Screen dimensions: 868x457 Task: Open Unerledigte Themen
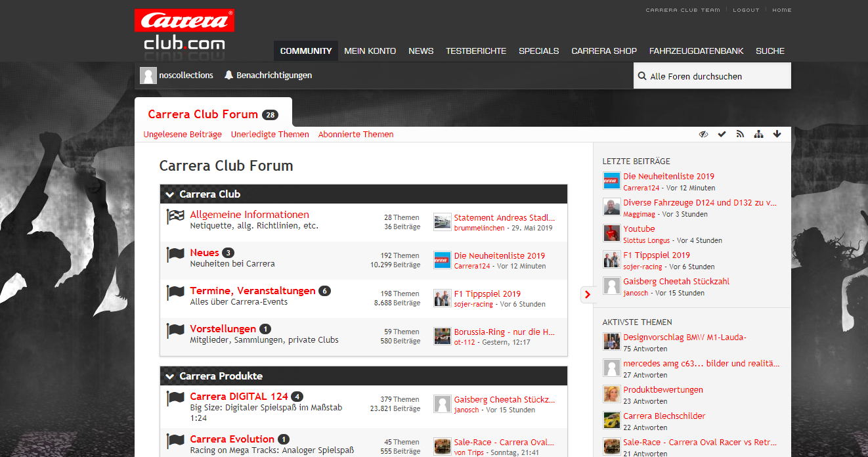[x=270, y=134]
